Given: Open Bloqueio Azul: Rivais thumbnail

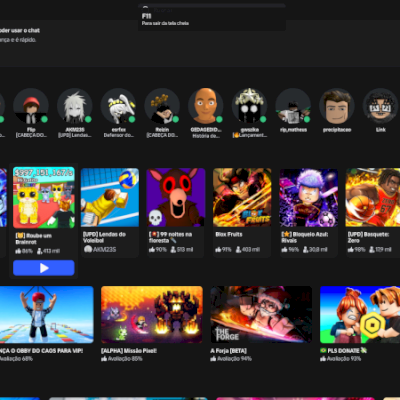Looking at the screenshot, I should 308,198.
